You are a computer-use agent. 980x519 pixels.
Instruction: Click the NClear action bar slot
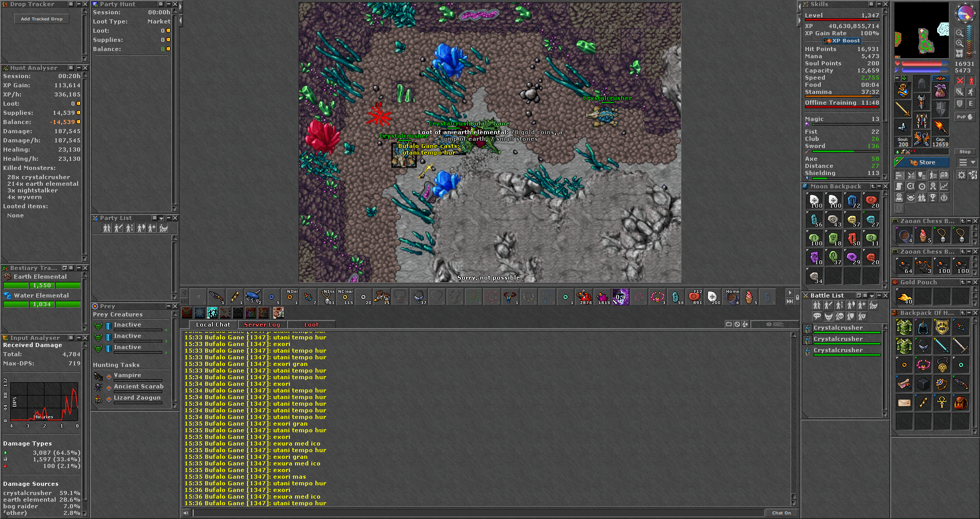pos(346,297)
